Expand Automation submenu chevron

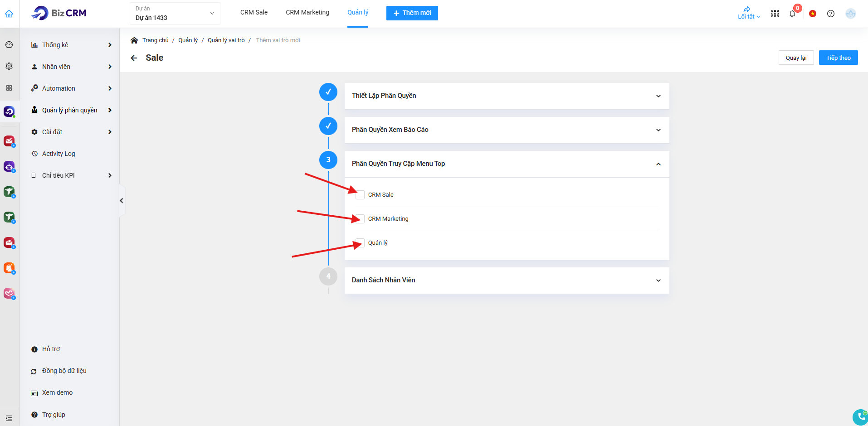[110, 88]
